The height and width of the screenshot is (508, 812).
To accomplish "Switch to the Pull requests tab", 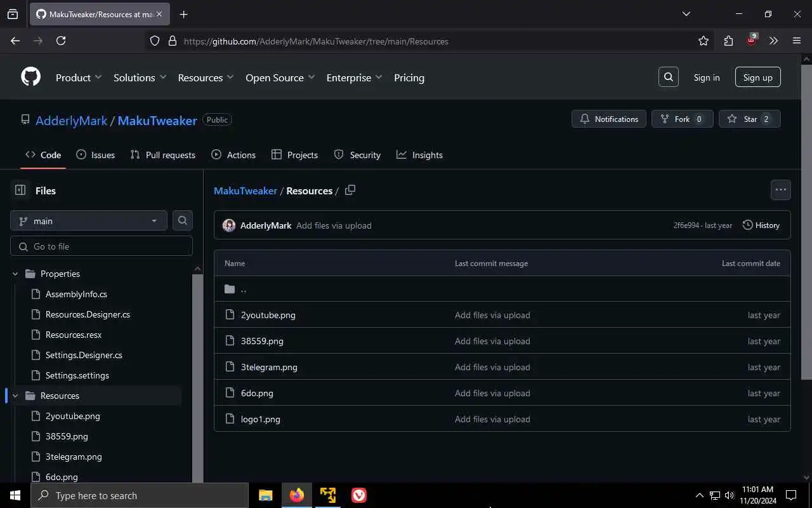I will 163,155.
